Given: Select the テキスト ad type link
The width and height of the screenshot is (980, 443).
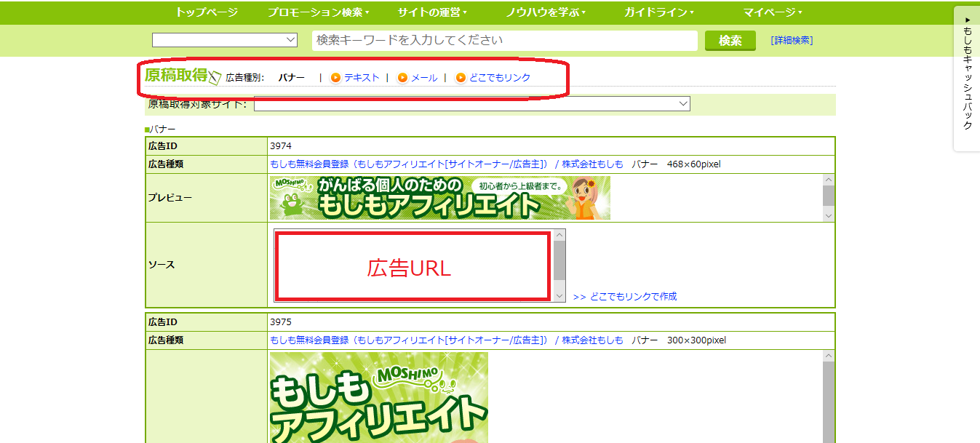Looking at the screenshot, I should [x=362, y=78].
